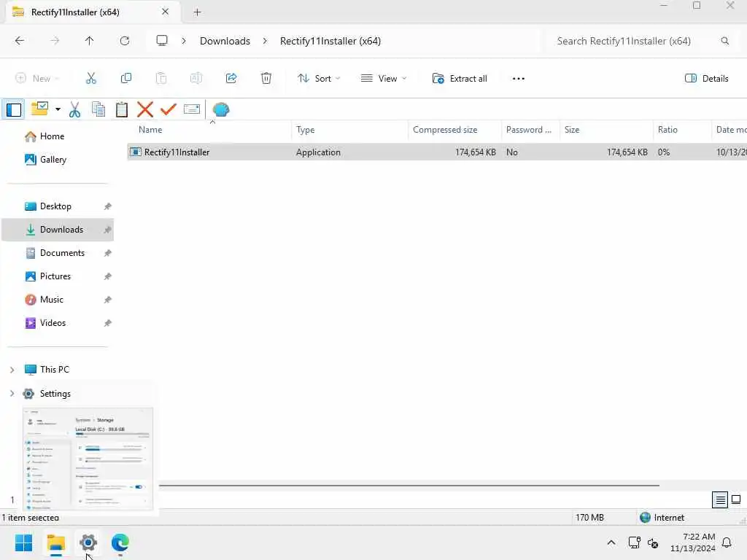Close the Rectify11Installer (x64) tab
This screenshot has width=747, height=560.
[166, 12]
